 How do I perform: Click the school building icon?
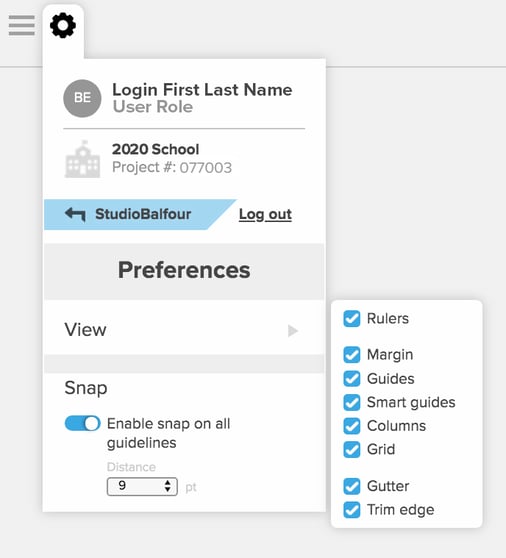click(x=82, y=159)
